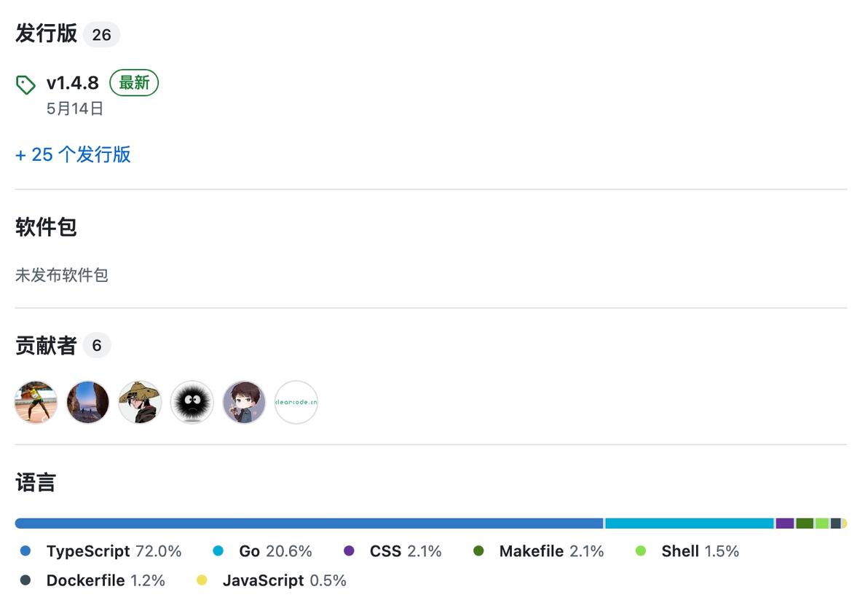Screen dimensions: 868x608
Task: Open the sprinter avatar contributor profile
Action: [36, 402]
